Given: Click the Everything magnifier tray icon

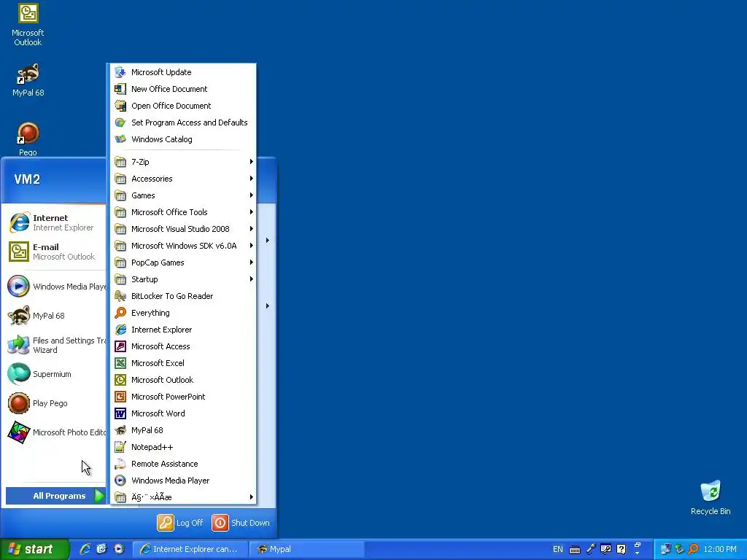Looking at the screenshot, I should point(693,549).
